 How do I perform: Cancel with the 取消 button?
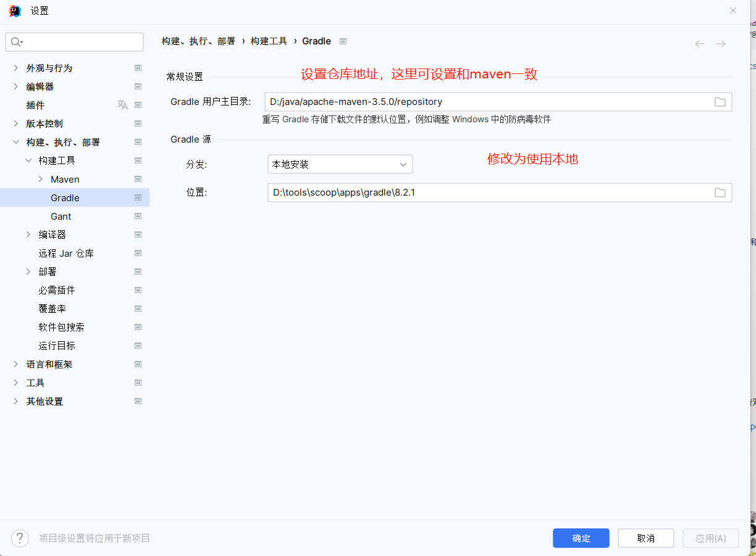(646, 538)
